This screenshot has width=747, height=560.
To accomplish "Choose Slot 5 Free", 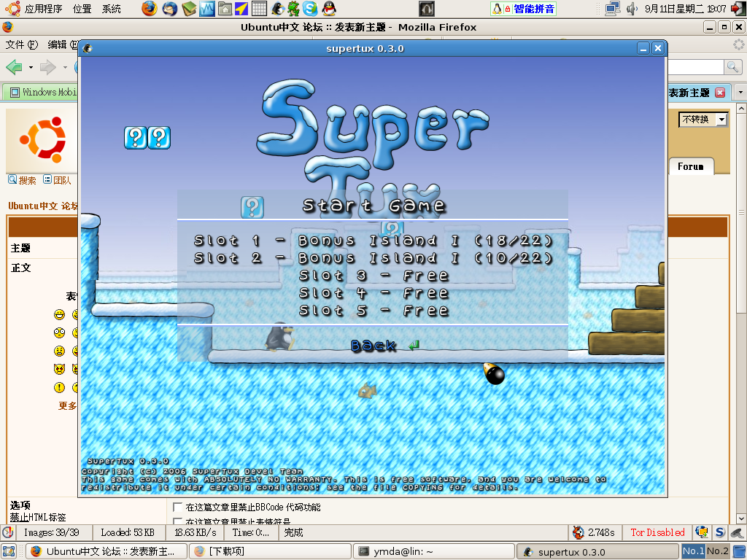I will 373,311.
